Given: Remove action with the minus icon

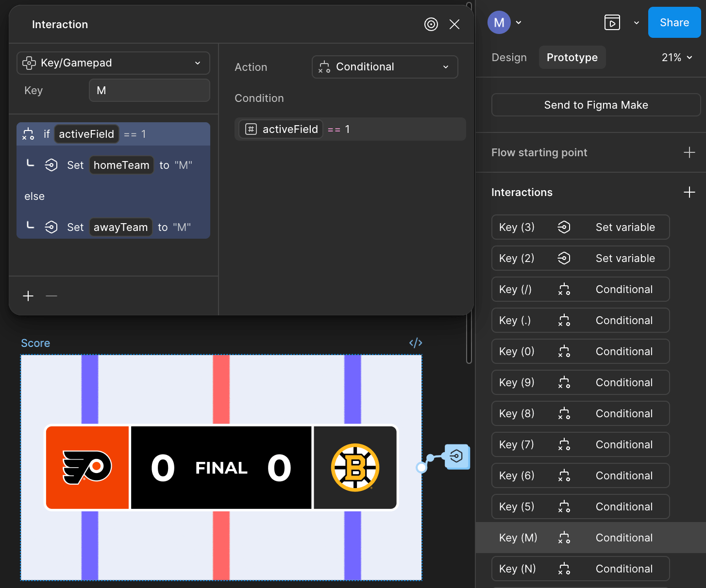Looking at the screenshot, I should click(x=51, y=296).
